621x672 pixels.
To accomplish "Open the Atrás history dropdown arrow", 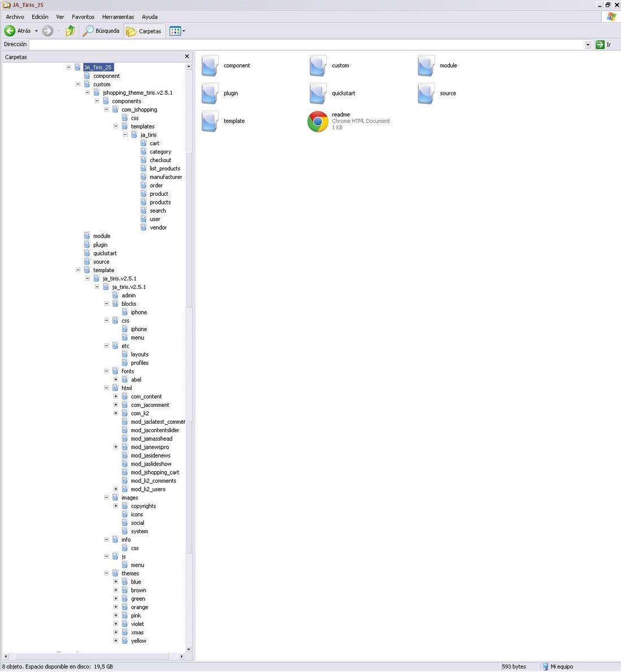I will click(37, 31).
